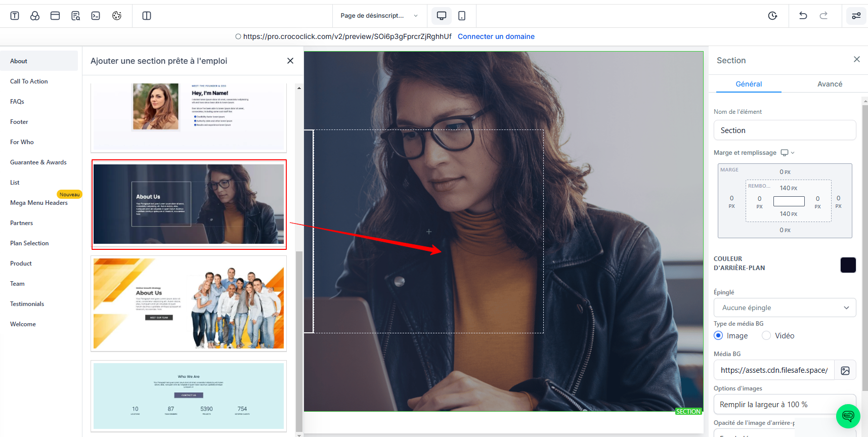Open the custom code terminal icon
Viewport: 868px width, 437px height.
[96, 16]
